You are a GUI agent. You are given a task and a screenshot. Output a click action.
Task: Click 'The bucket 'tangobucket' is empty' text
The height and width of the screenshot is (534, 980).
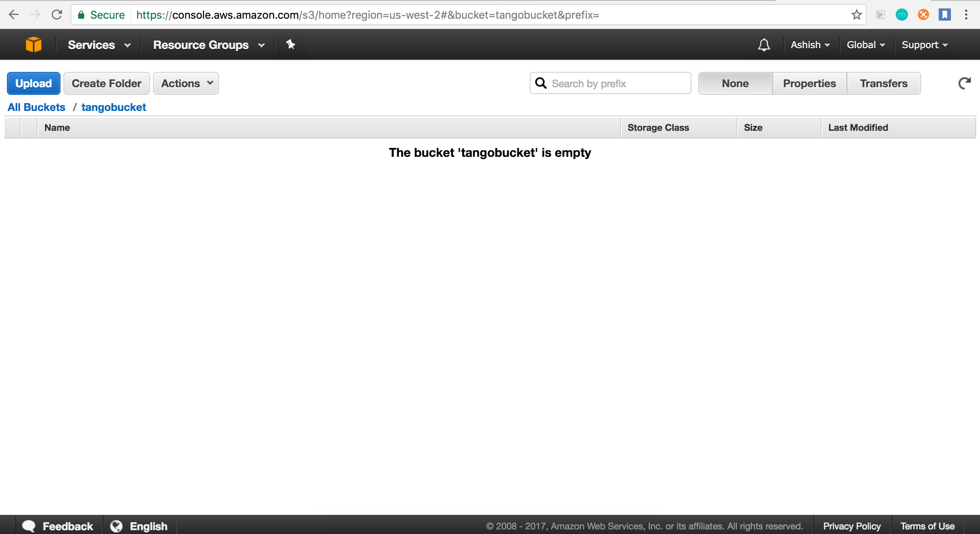point(490,153)
